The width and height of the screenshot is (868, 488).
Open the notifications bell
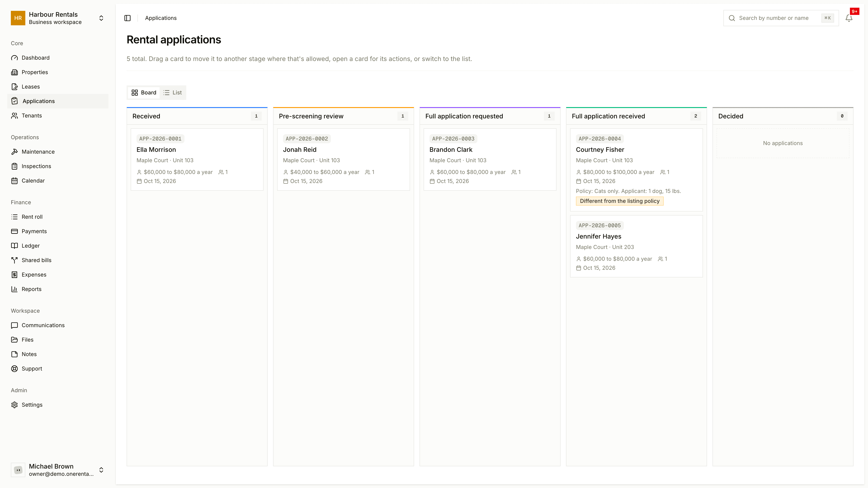[849, 18]
